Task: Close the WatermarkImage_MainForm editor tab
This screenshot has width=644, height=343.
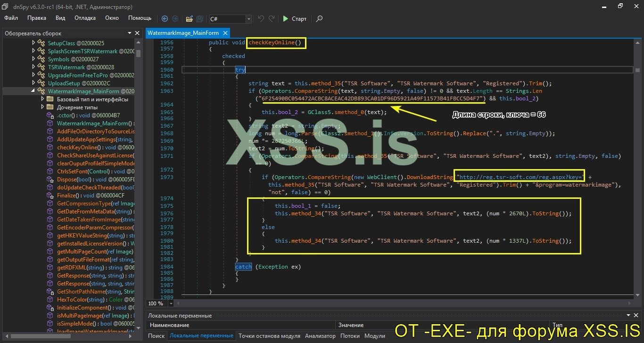Action: point(225,33)
